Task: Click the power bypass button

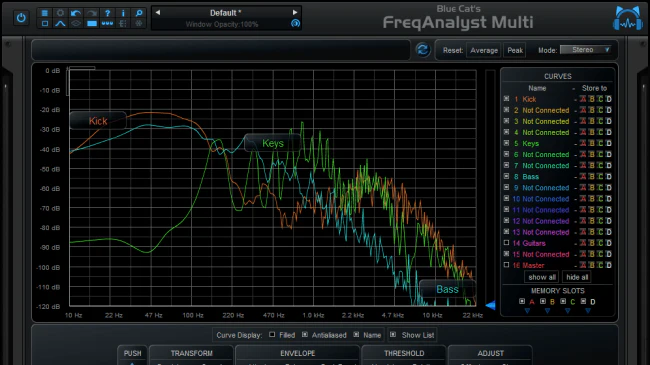Action: pyautogui.click(x=21, y=18)
